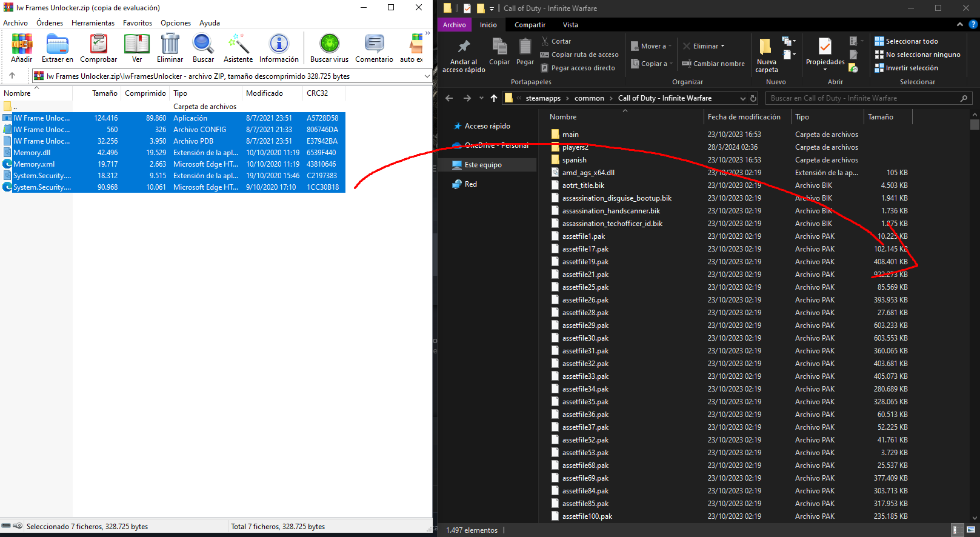Image resolution: width=980 pixels, height=537 pixels.
Task: Click Seleccionar todo in the ribbon
Action: coord(906,41)
